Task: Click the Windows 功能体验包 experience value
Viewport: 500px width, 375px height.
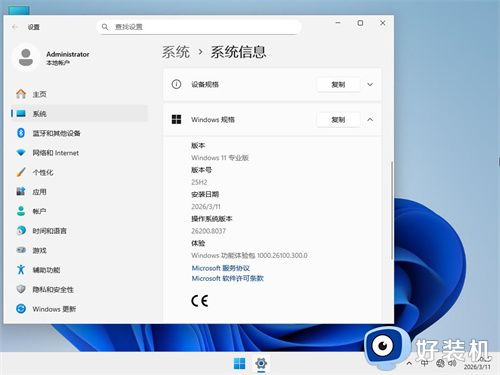Action: (x=249, y=256)
